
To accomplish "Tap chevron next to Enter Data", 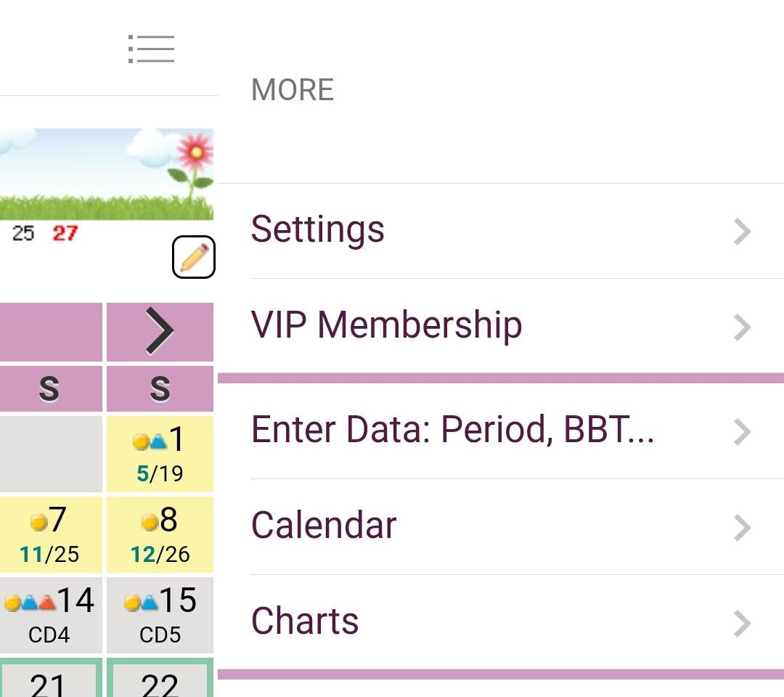I will (742, 432).
